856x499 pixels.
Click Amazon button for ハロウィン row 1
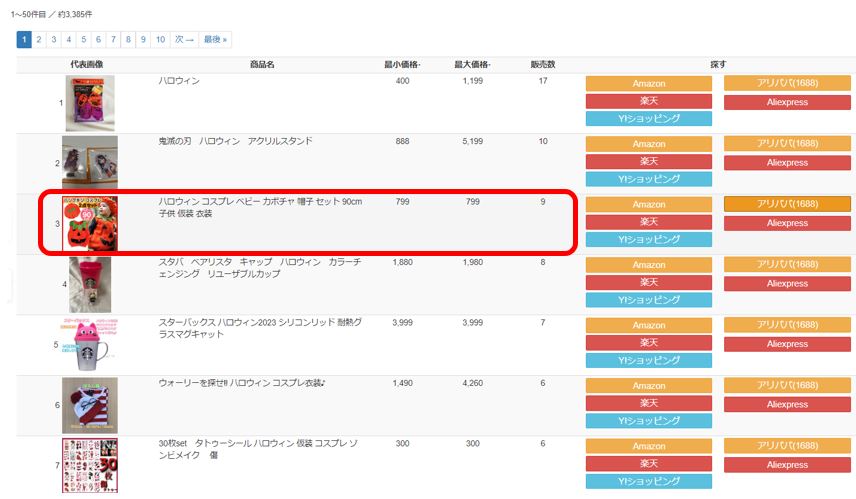point(648,83)
